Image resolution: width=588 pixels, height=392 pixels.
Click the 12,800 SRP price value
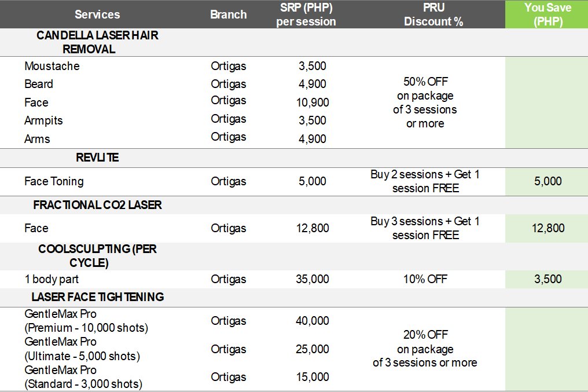[x=313, y=228]
